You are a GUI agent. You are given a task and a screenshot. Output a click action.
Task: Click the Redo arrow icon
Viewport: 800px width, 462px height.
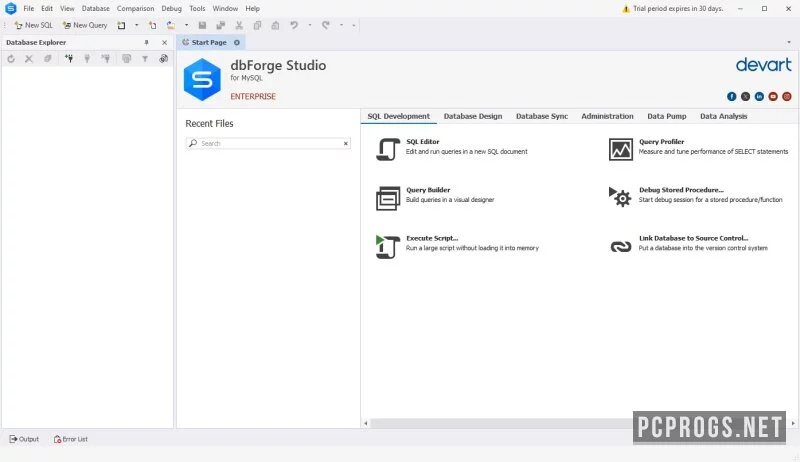click(326, 25)
